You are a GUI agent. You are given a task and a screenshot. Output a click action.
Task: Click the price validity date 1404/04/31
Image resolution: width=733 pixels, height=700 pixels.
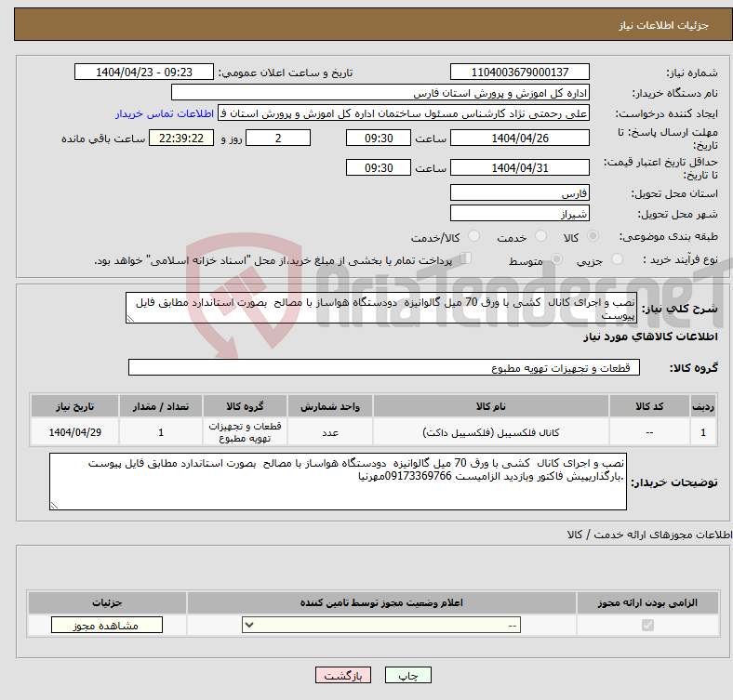[519, 167]
